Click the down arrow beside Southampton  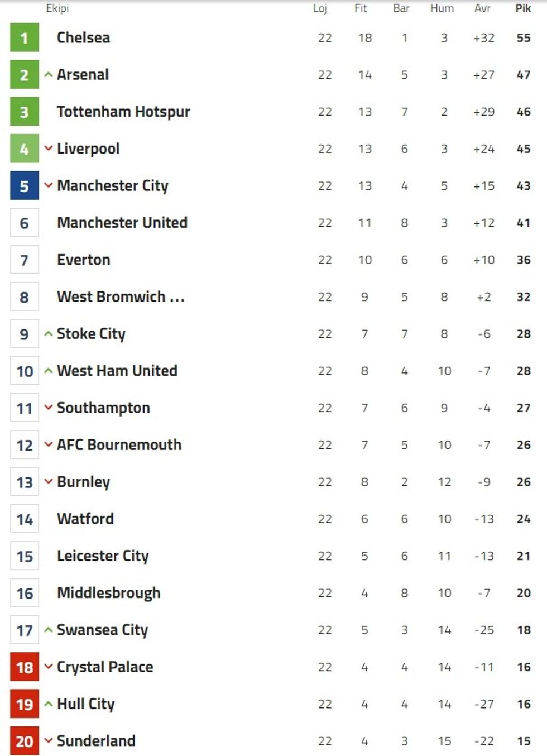click(49, 408)
